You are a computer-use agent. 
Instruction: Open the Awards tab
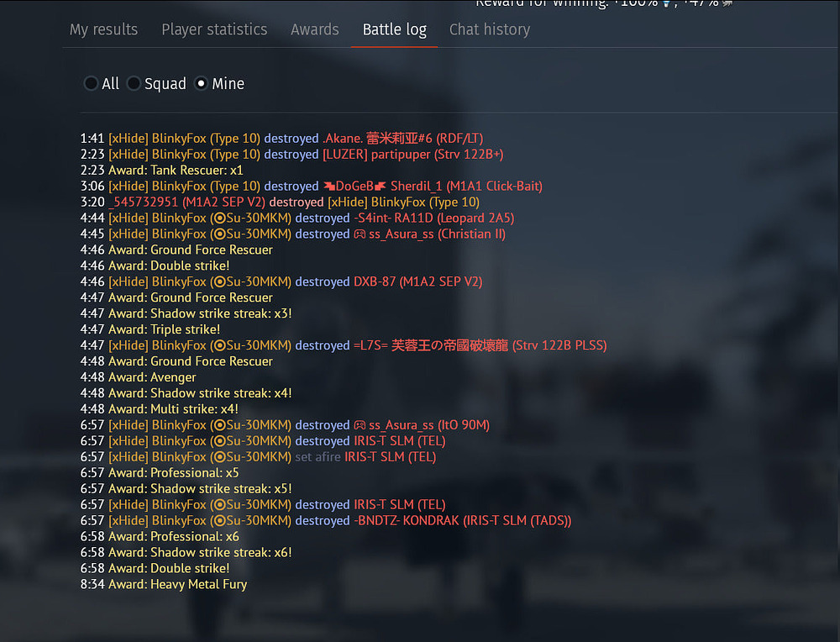point(314,29)
